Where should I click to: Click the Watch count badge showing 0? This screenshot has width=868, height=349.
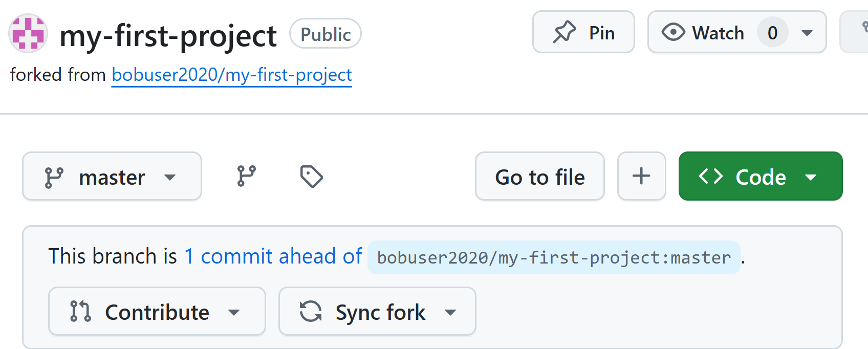tap(772, 33)
